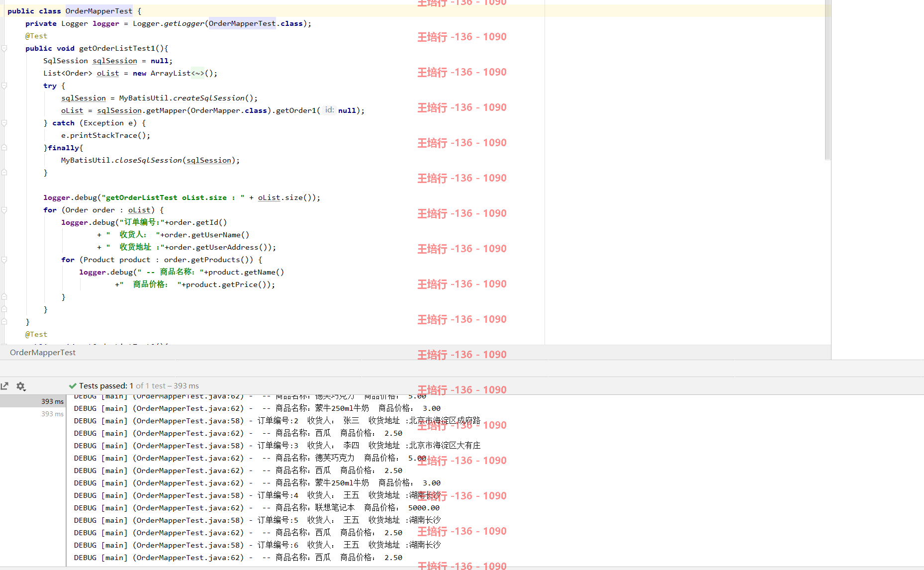The image size is (924, 570).
Task: Click order.getUserAddress() call
Action: [x=220, y=247]
